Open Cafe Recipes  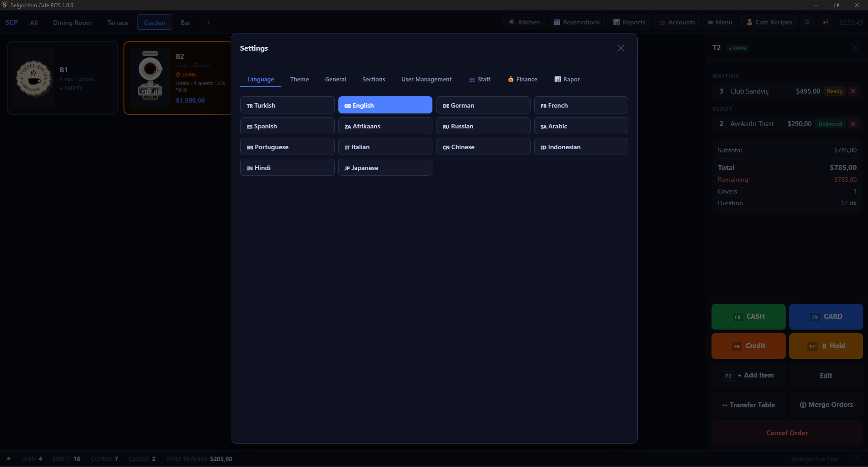click(x=768, y=22)
